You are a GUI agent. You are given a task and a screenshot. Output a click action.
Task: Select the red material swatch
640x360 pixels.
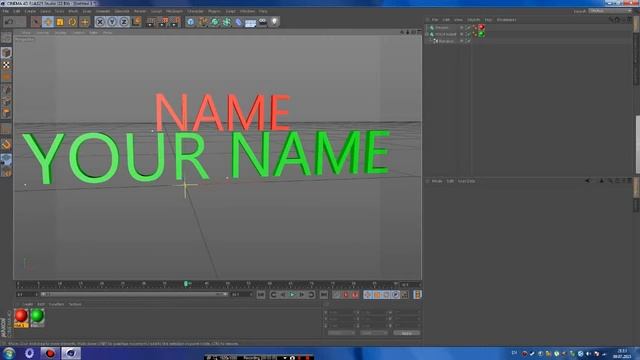[21, 318]
